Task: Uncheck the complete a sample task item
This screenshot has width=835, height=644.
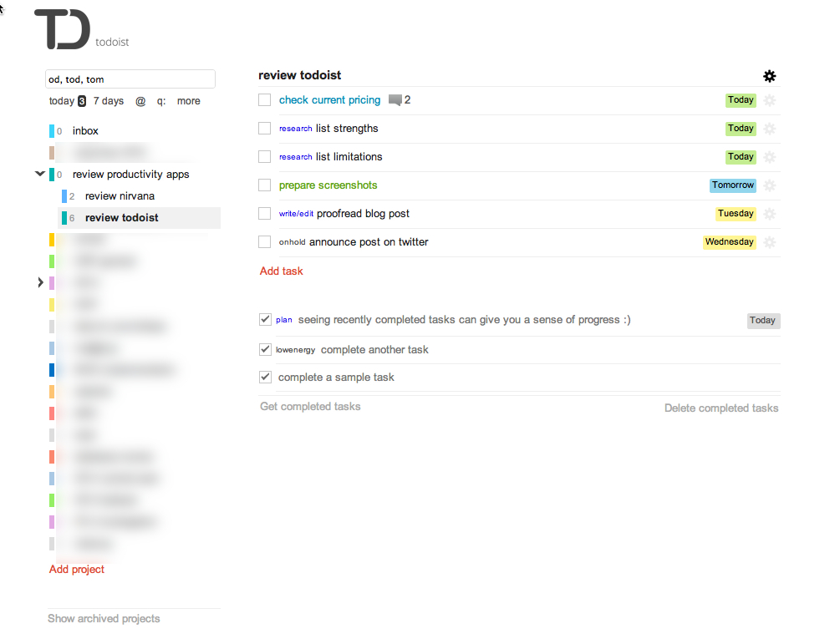Action: 266,378
